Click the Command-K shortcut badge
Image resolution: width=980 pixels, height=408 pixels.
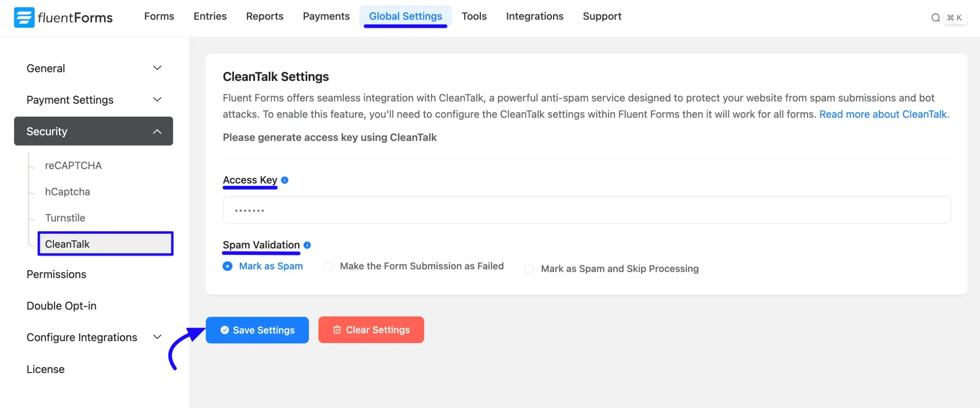click(954, 18)
